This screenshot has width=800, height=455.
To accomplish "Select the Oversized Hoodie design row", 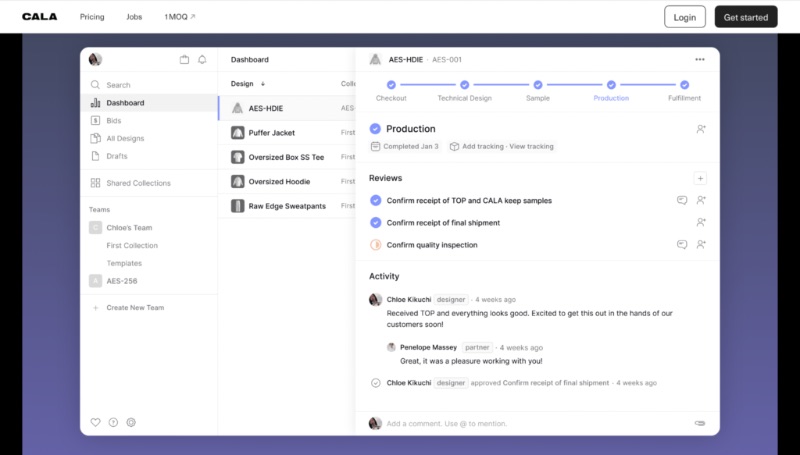I will point(287,182).
